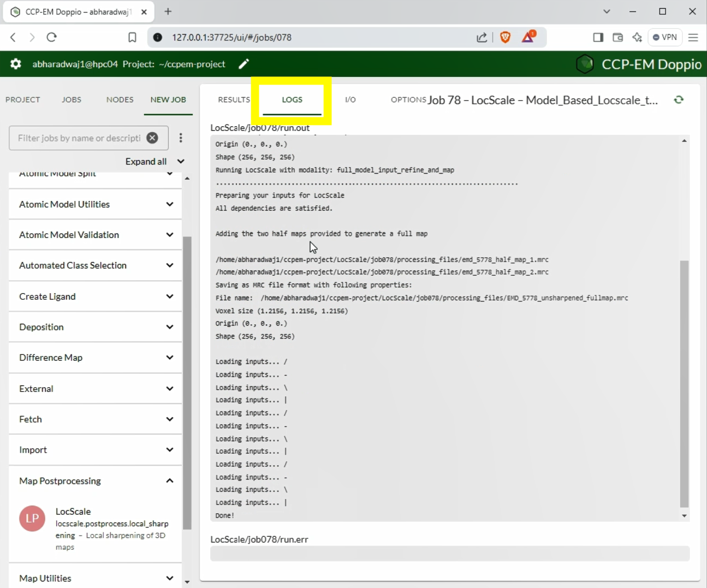Open the LOGS tab
The image size is (707, 588).
click(x=292, y=99)
